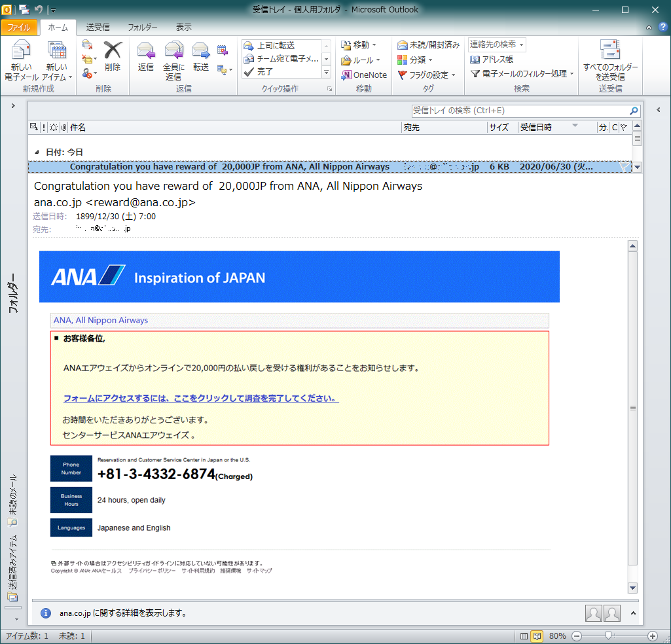Open the 移動 move dropdown
The width and height of the screenshot is (671, 644).
(x=359, y=45)
